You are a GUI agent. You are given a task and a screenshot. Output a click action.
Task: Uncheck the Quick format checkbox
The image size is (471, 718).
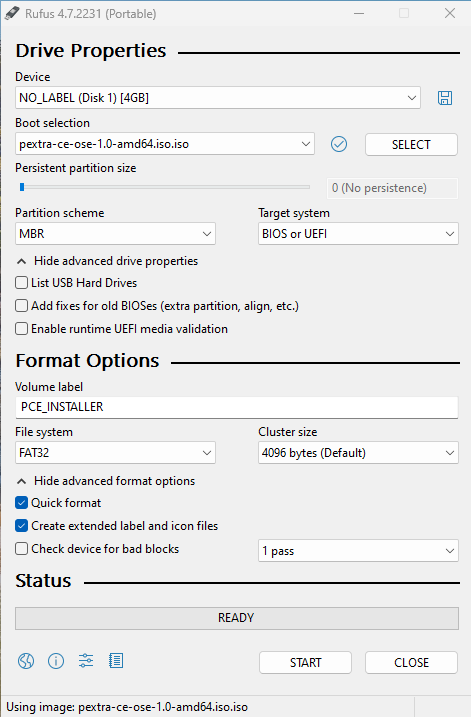pyautogui.click(x=22, y=503)
